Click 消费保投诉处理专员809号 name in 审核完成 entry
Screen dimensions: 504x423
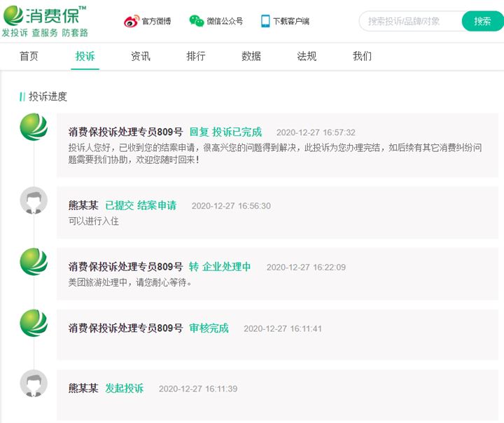pyautogui.click(x=125, y=328)
